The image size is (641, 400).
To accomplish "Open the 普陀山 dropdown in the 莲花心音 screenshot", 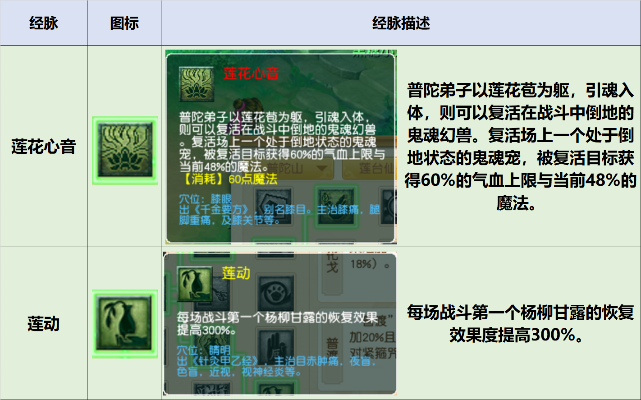I will (300, 168).
